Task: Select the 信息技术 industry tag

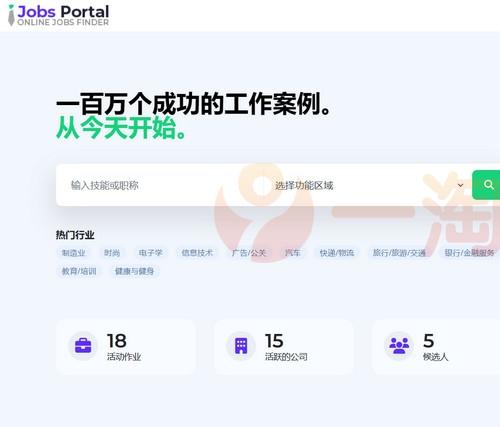Action: tap(197, 253)
